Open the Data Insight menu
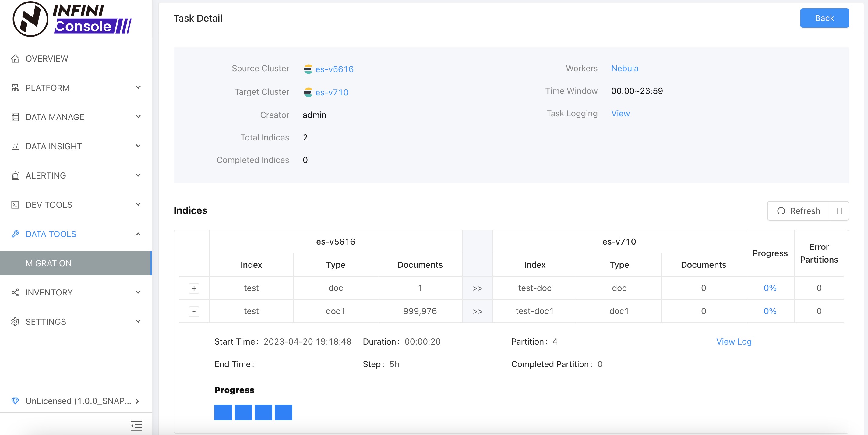 [54, 146]
